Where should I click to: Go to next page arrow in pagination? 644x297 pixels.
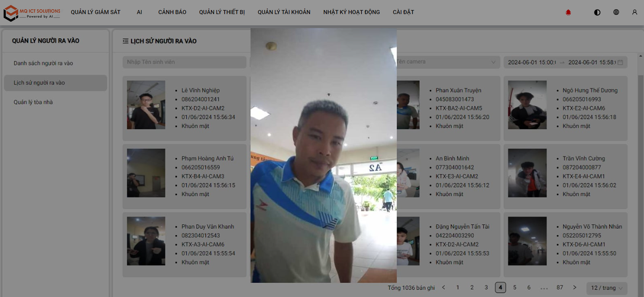pyautogui.click(x=575, y=287)
